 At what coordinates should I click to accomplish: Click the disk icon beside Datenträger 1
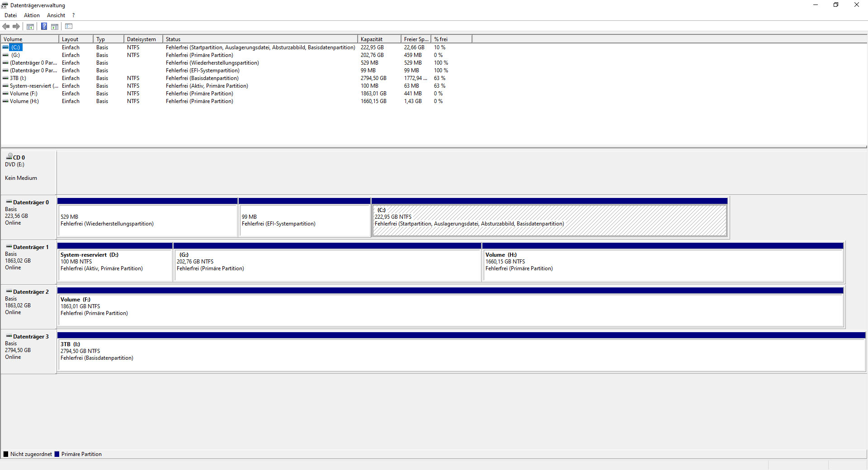(9, 246)
